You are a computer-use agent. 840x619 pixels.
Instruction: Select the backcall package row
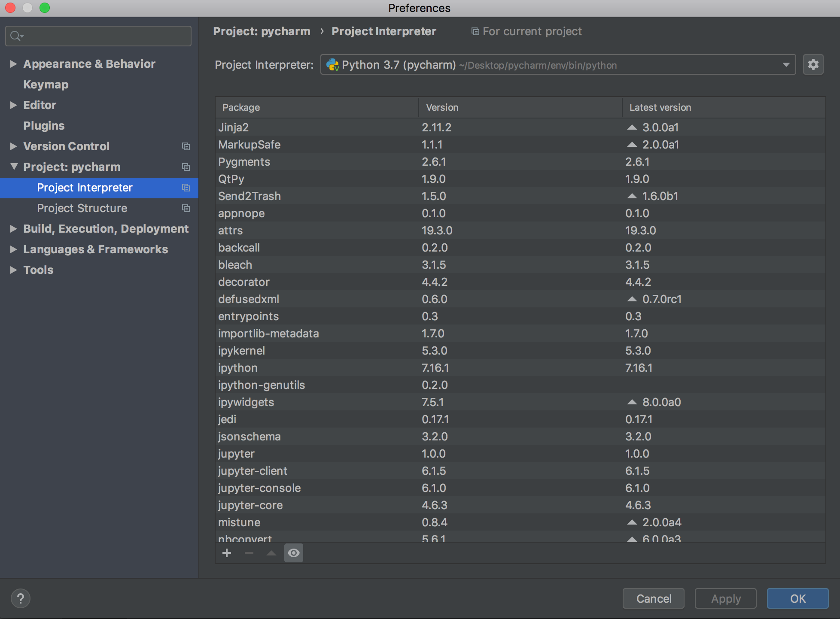coord(520,248)
